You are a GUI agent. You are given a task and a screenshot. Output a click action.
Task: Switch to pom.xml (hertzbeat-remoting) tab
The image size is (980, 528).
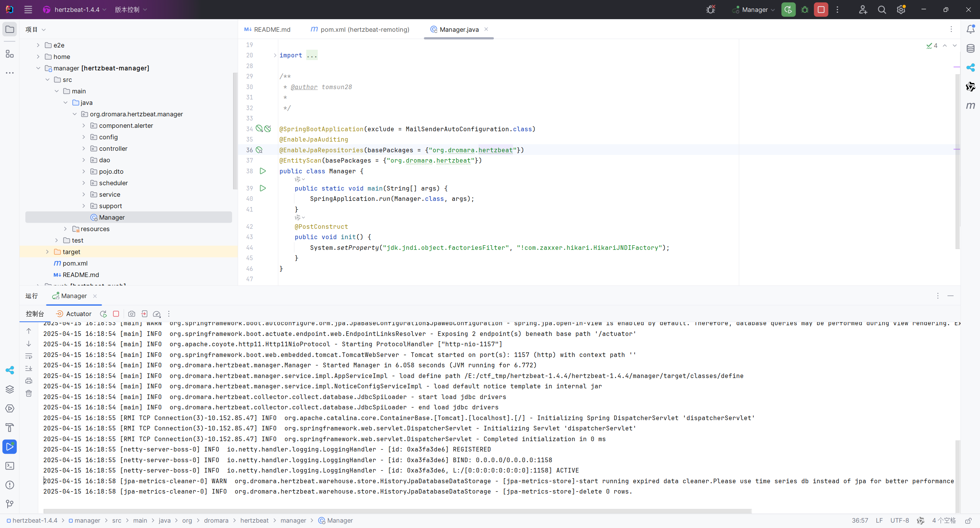pos(360,29)
